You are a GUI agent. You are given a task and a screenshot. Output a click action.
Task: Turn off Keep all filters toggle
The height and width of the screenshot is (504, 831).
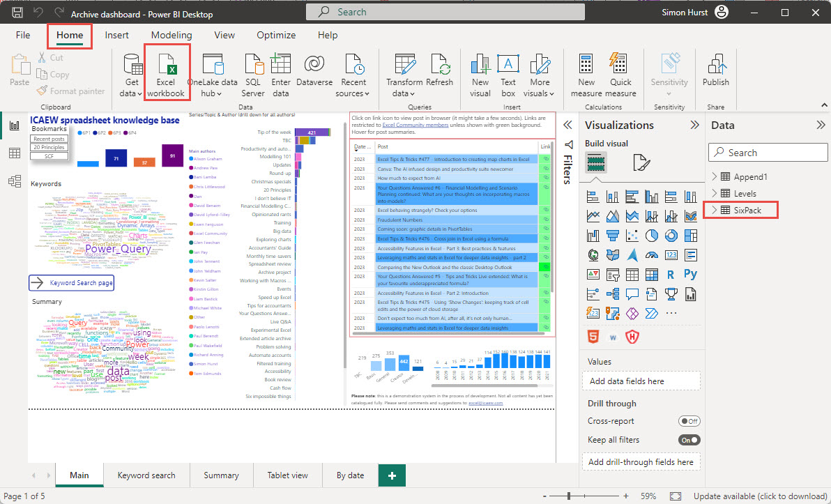click(x=689, y=440)
